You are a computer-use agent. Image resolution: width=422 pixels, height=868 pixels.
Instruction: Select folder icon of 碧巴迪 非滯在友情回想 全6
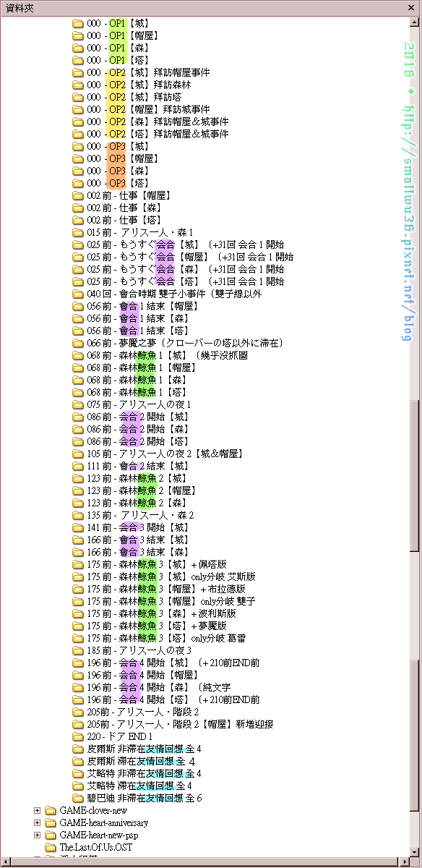pyautogui.click(x=78, y=798)
